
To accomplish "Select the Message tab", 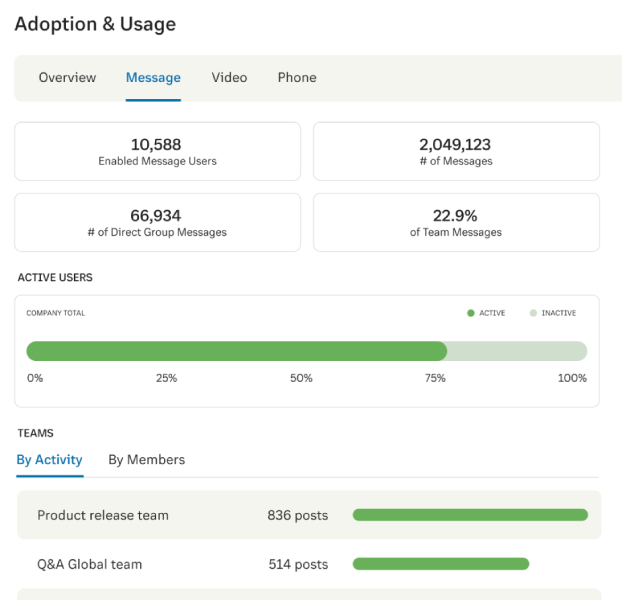I will (153, 77).
